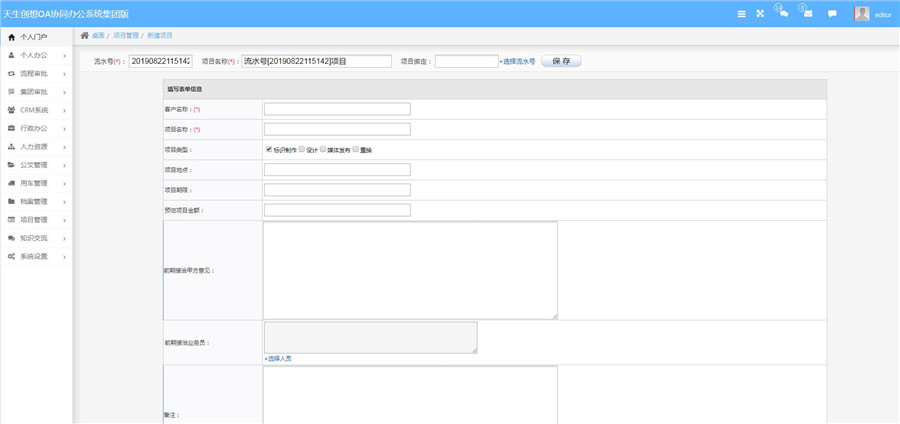The height and width of the screenshot is (424, 900).
Task: Click the home icon in the breadcrumb
Action: (84, 35)
